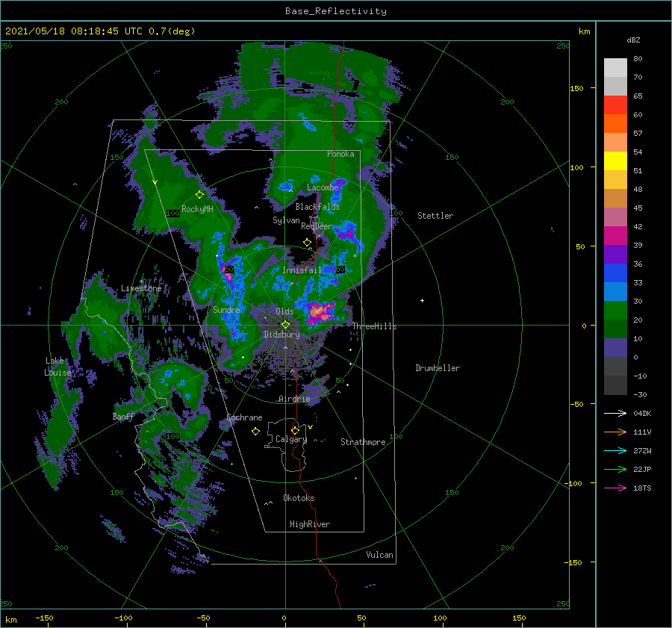Click the intense magenta storm cell near ThreeHills
The image size is (672, 628).
click(x=320, y=311)
